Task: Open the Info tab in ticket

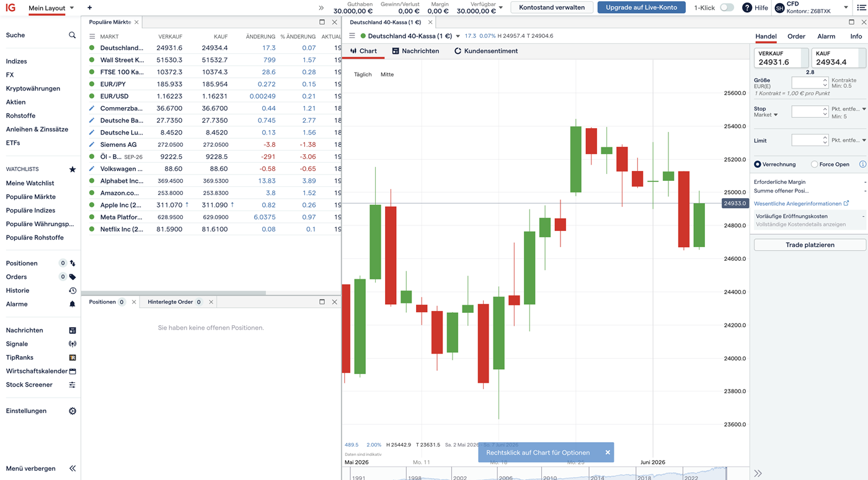Action: 856,37
